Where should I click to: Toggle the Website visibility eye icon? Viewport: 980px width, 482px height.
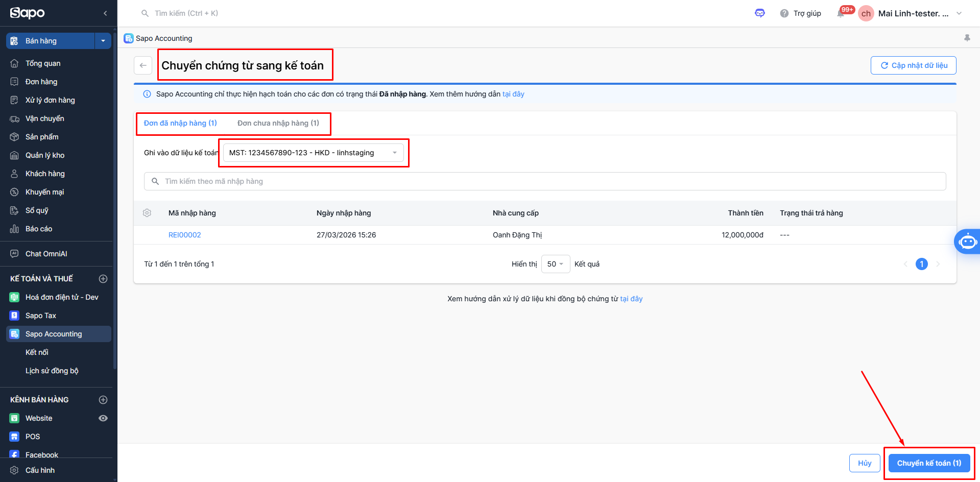coord(103,418)
